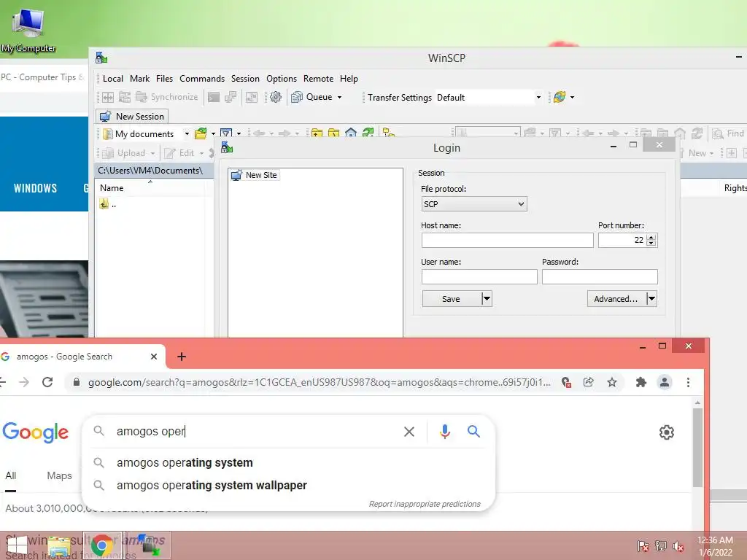The width and height of the screenshot is (747, 560).
Task: Choose 'amogos operating system wallpaper' suggestion
Action: tap(289, 485)
